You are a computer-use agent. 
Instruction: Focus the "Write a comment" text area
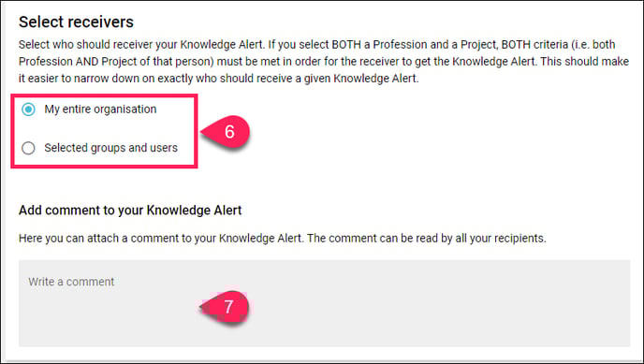point(324,303)
